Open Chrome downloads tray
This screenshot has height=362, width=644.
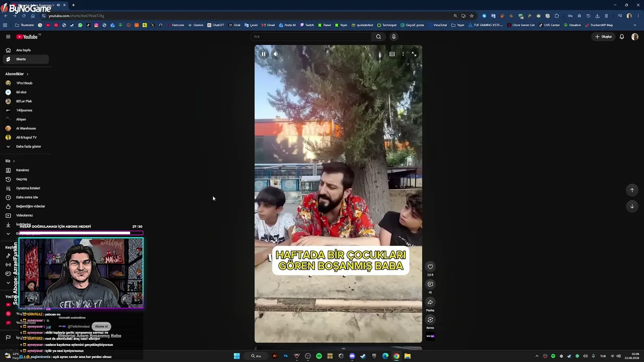[597, 16]
